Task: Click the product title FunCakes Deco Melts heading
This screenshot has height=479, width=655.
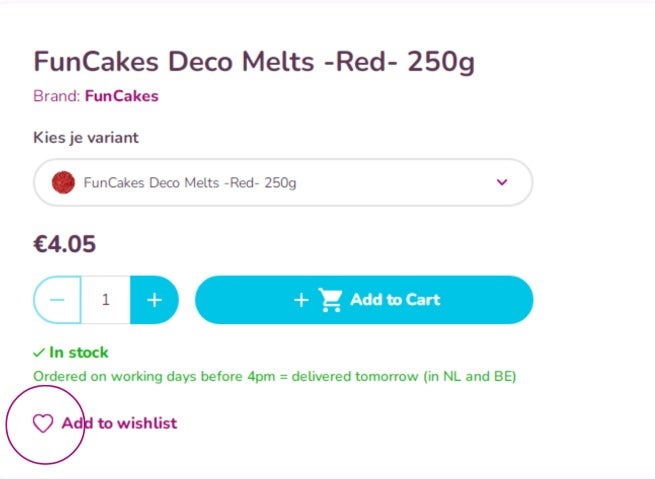Action: (x=254, y=62)
